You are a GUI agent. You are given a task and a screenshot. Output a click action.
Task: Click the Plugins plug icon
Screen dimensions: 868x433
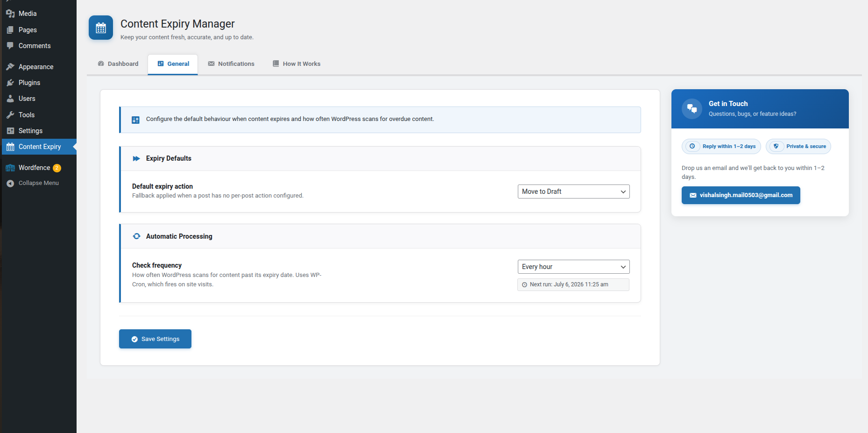(x=10, y=83)
